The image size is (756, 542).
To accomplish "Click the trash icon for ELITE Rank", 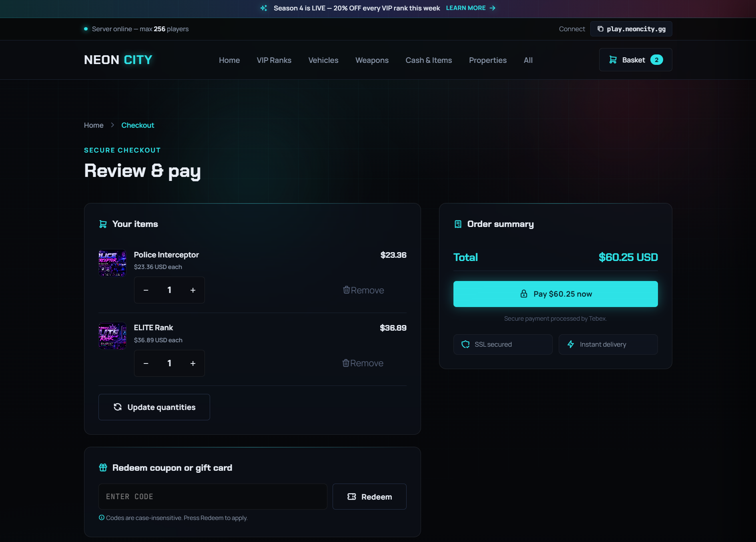I will tap(346, 363).
